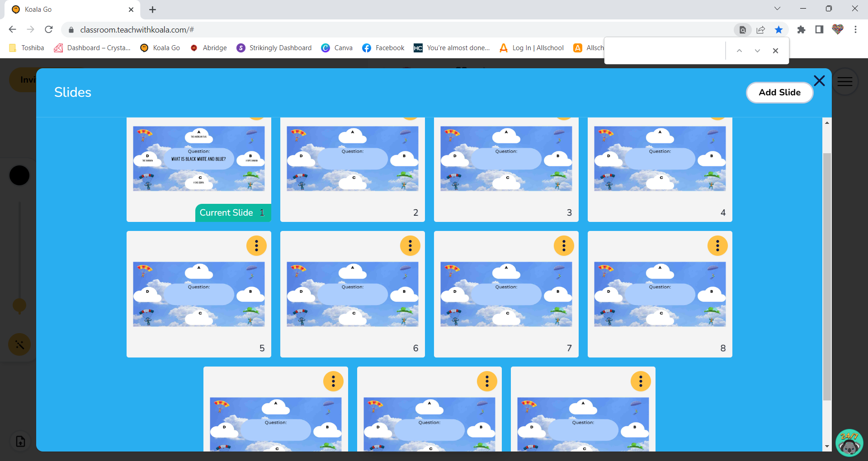The height and width of the screenshot is (461, 868).
Task: Open the options menu on slide 5
Action: coord(256,246)
